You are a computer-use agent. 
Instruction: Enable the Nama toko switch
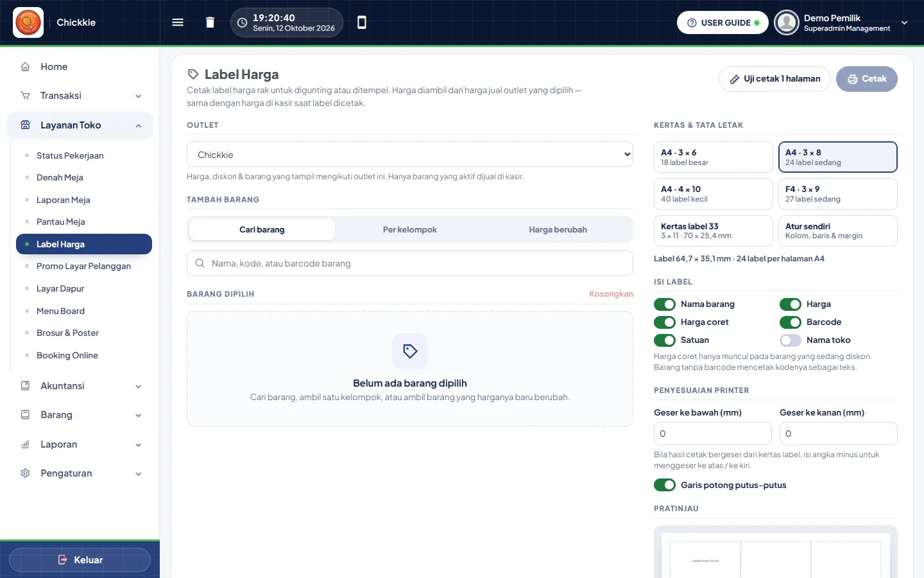pyautogui.click(x=791, y=340)
